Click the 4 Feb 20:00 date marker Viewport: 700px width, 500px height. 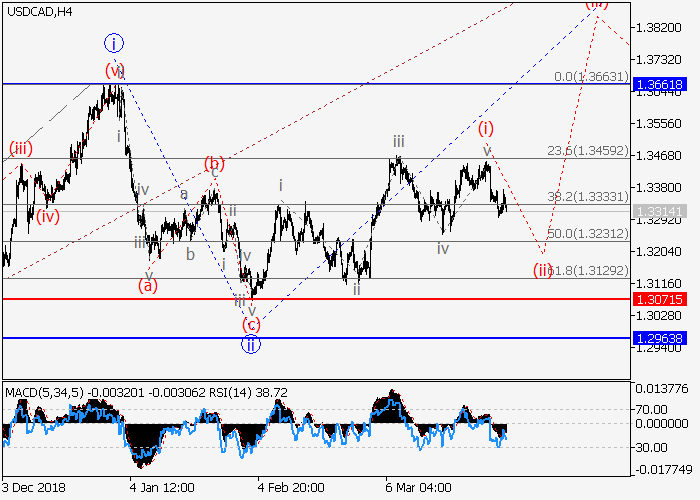pos(290,487)
